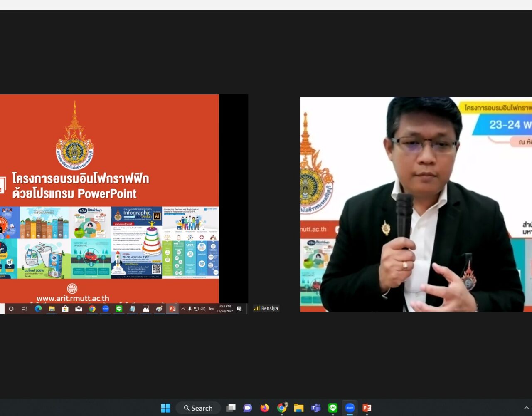The image size is (532, 416).
Task: Open Microsoft Teams from the taskbar
Action: click(x=316, y=408)
